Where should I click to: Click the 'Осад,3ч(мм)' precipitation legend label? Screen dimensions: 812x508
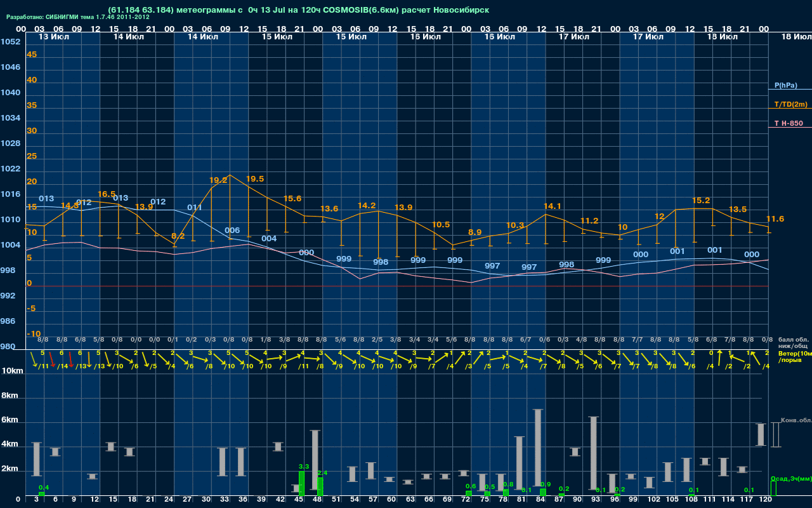[x=790, y=478]
